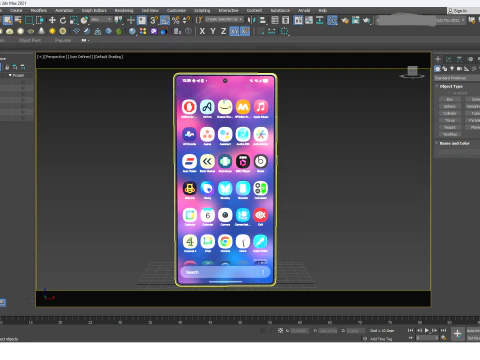Toggle the 3D Snaps icon
Viewport: 480px width, 360px height.
(x=154, y=20)
